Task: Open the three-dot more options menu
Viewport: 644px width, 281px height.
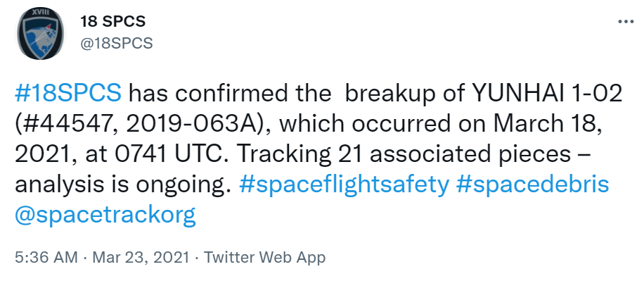Action: [626, 21]
